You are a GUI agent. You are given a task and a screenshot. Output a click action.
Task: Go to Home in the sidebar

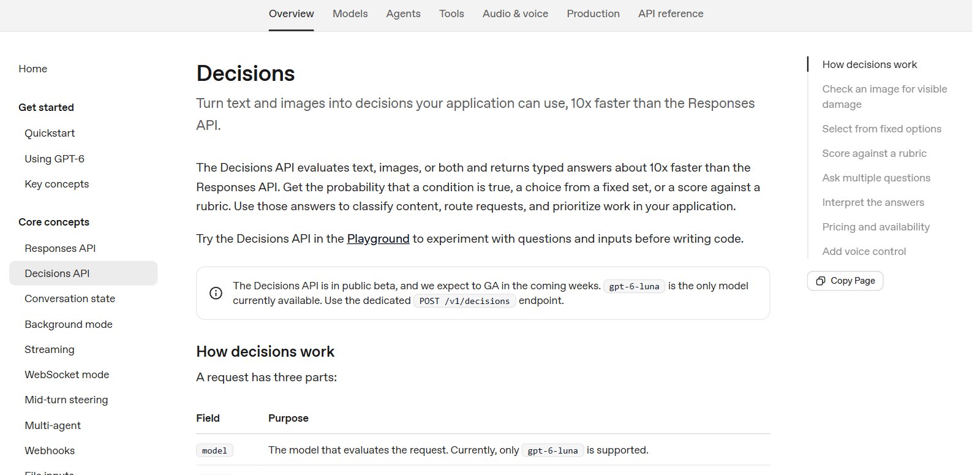tap(33, 69)
